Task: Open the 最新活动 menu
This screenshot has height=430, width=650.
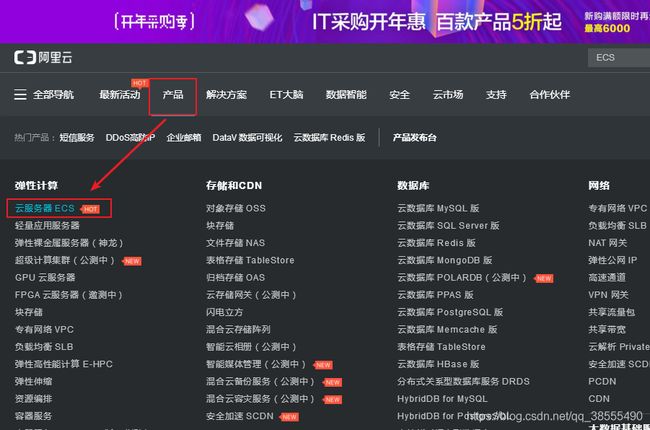Action: coord(120,95)
